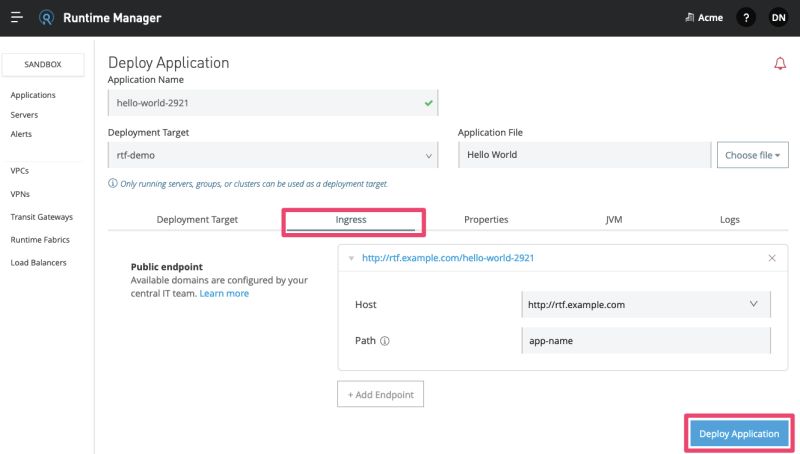Click the Deploy Application button
The height and width of the screenshot is (454, 800).
tap(739, 434)
